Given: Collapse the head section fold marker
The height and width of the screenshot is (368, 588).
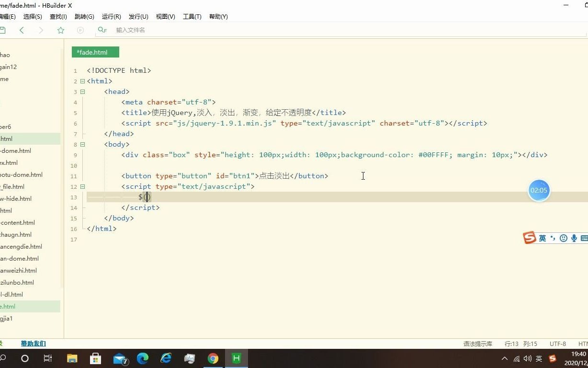Looking at the screenshot, I should 82,92.
